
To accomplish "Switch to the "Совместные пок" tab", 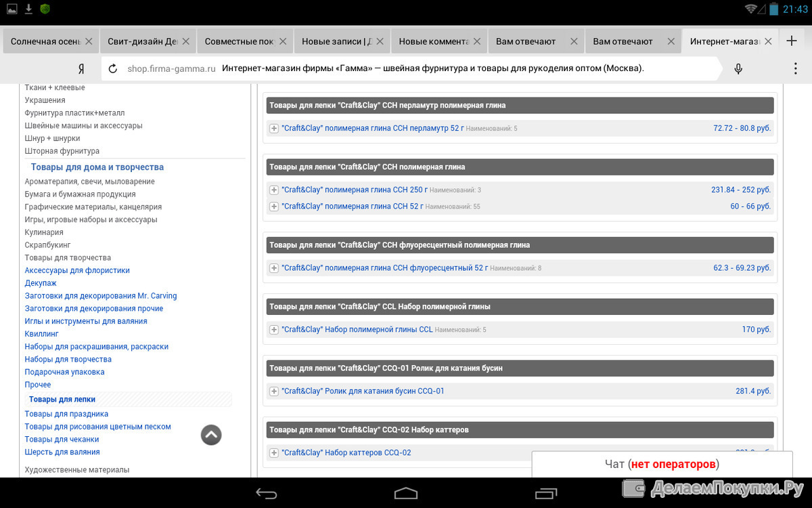I will pyautogui.click(x=245, y=41).
